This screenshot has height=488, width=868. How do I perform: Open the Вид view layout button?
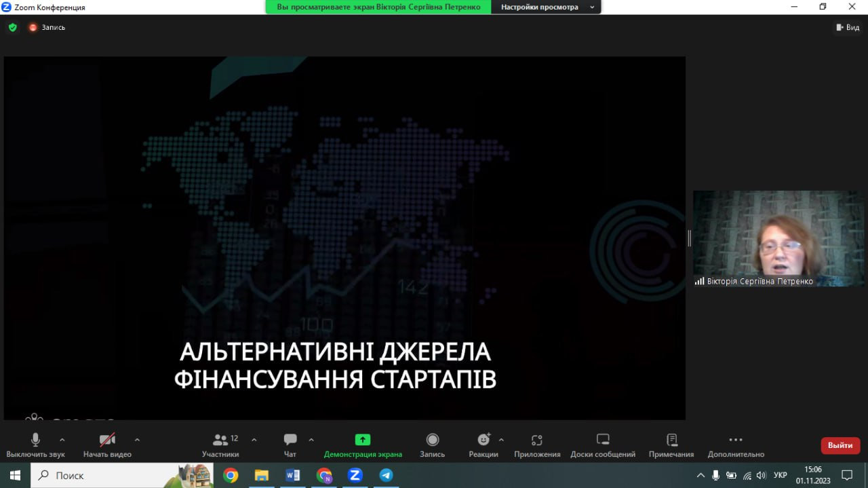[x=848, y=28]
